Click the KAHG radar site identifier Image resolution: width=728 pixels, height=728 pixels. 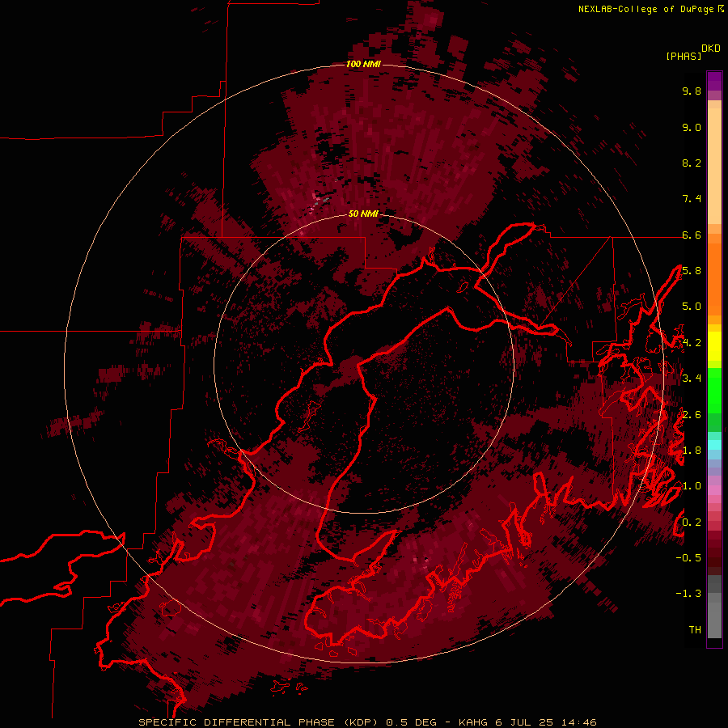(x=473, y=722)
